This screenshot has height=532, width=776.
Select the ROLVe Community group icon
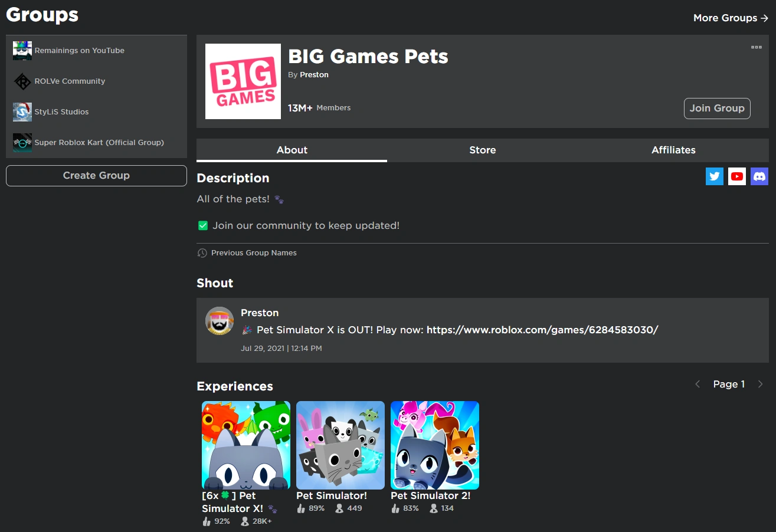point(22,81)
